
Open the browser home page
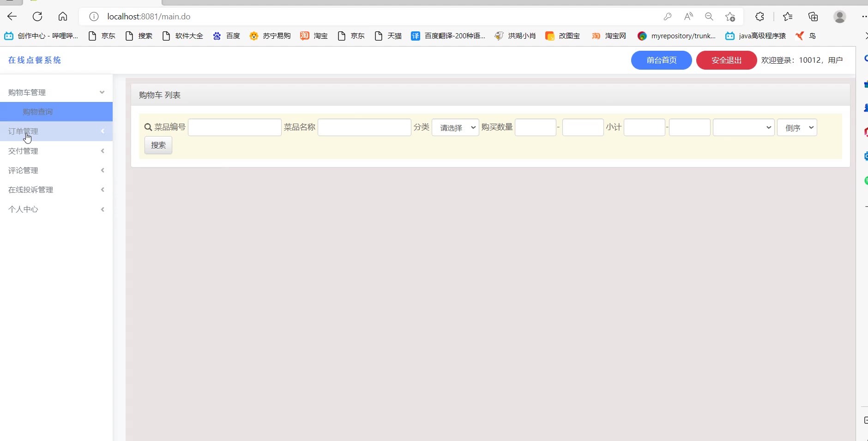(x=63, y=17)
